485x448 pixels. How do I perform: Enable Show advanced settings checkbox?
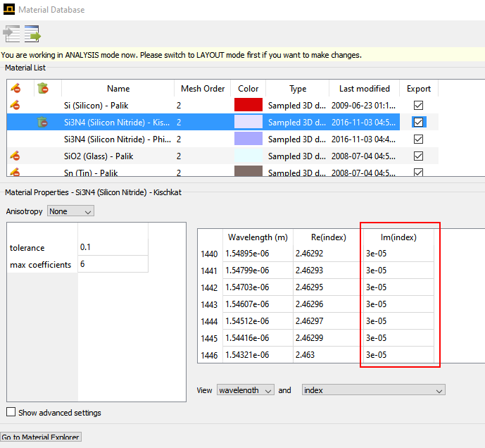tap(11, 413)
